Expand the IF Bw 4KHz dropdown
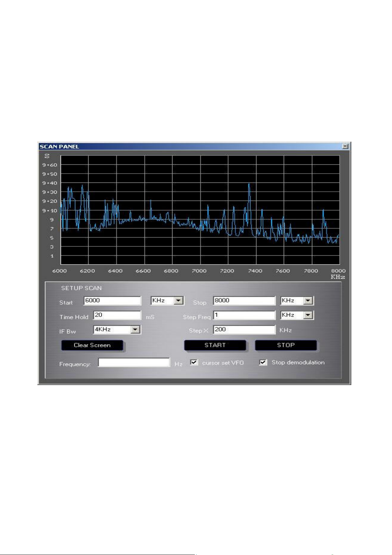 click(x=135, y=330)
